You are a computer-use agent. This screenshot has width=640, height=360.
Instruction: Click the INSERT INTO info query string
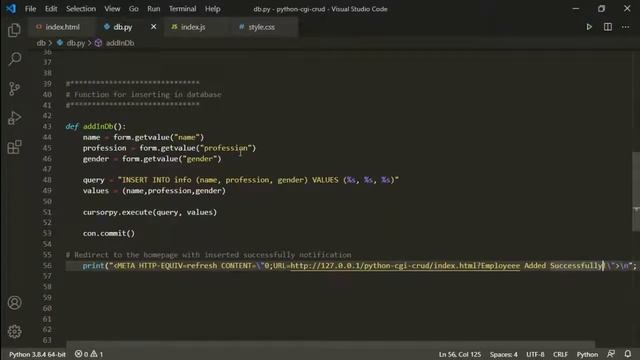(x=258, y=180)
